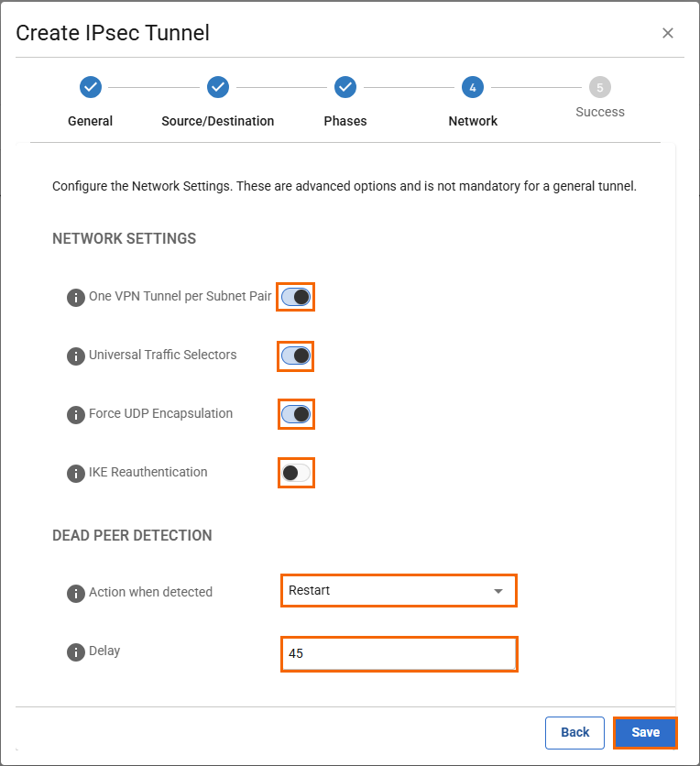Close the Create IPsec Tunnel dialog
This screenshot has height=766, width=700.
[x=668, y=33]
